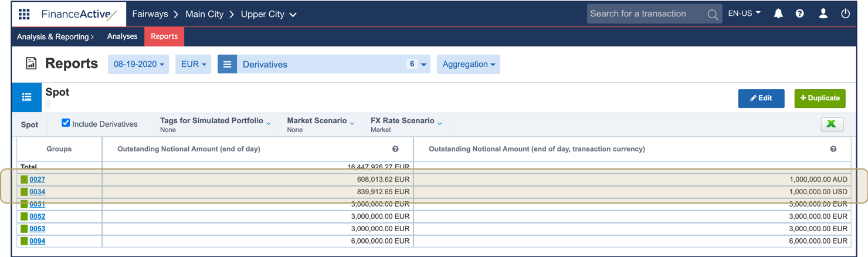The height and width of the screenshot is (257, 868).
Task: Open the Aggregation dropdown
Action: (x=468, y=65)
